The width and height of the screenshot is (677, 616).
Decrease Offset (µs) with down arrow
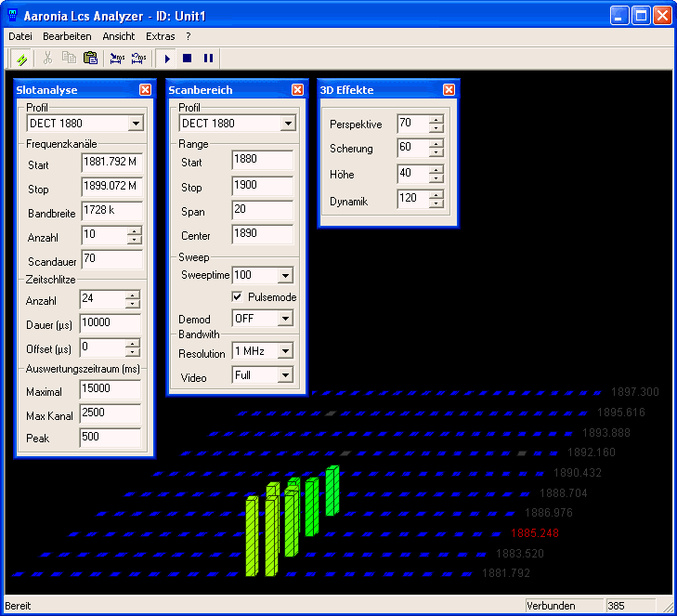133,351
